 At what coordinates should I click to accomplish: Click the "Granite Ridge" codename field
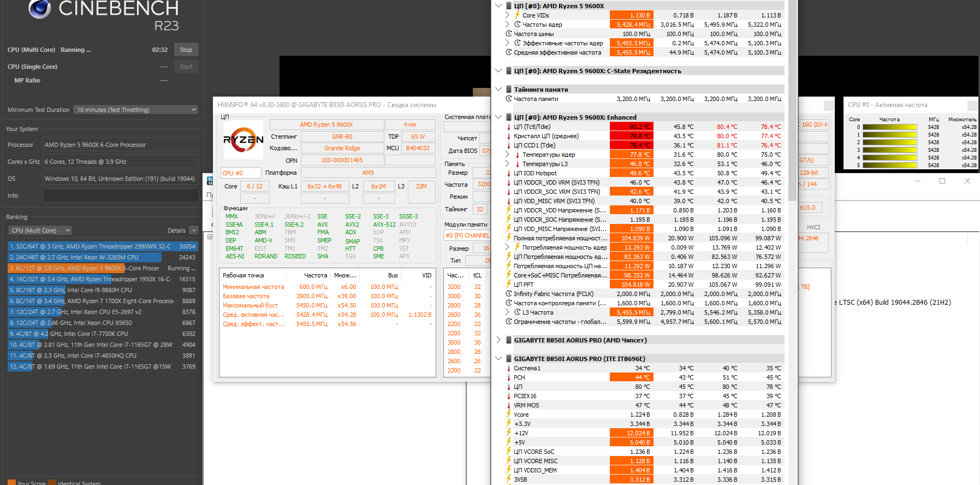[342, 148]
